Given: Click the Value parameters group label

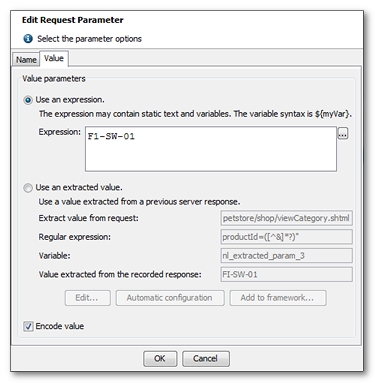Looking at the screenshot, I should pyautogui.click(x=54, y=79).
